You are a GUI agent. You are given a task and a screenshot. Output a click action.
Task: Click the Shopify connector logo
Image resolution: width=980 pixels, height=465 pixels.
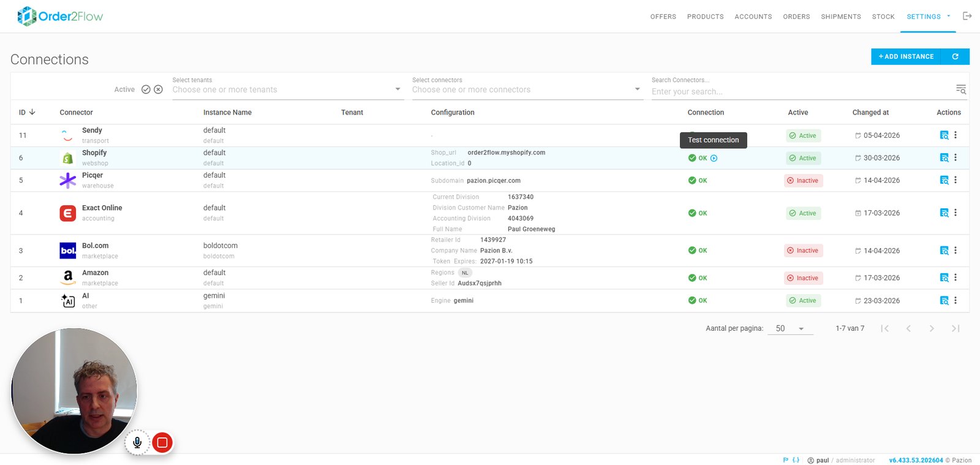click(68, 158)
